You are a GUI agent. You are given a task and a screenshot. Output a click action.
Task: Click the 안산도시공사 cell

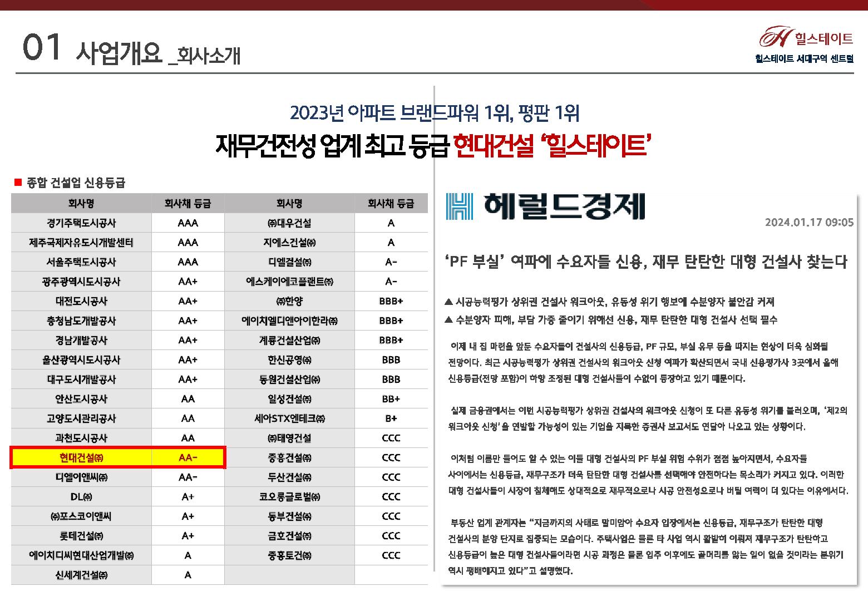click(81, 399)
